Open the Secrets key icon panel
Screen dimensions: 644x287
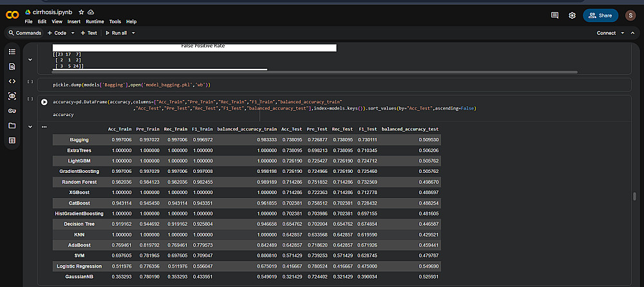click(12, 110)
